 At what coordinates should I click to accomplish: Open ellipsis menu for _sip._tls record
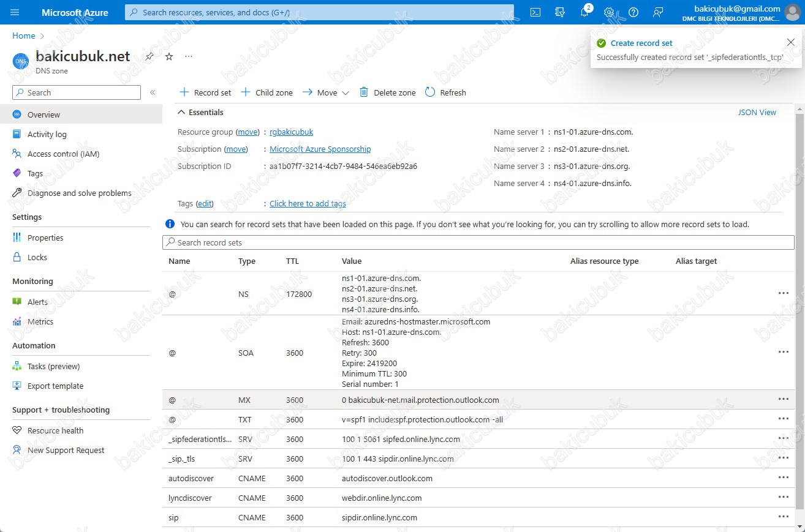coord(783,458)
